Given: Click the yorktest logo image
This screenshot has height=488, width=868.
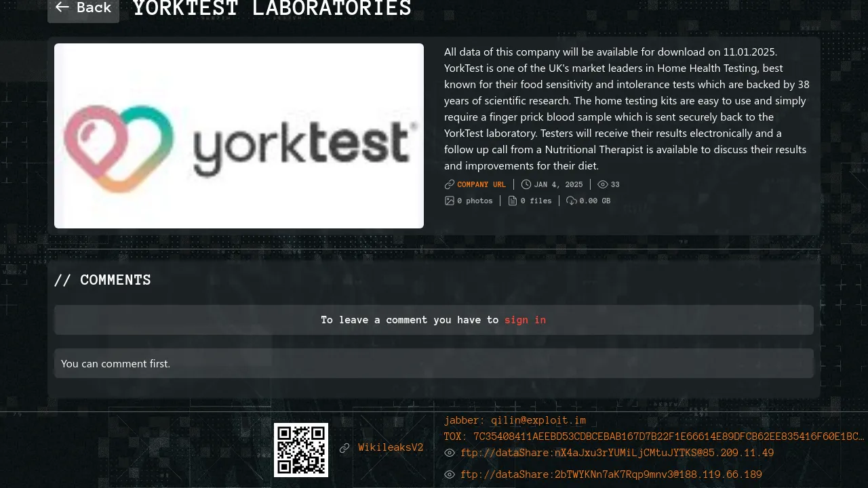Looking at the screenshot, I should pos(239,136).
